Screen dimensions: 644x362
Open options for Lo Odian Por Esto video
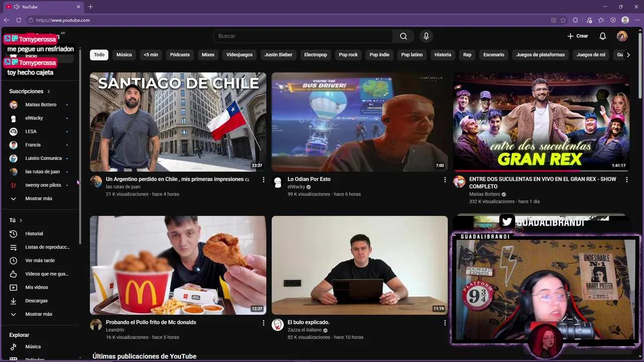point(445,179)
